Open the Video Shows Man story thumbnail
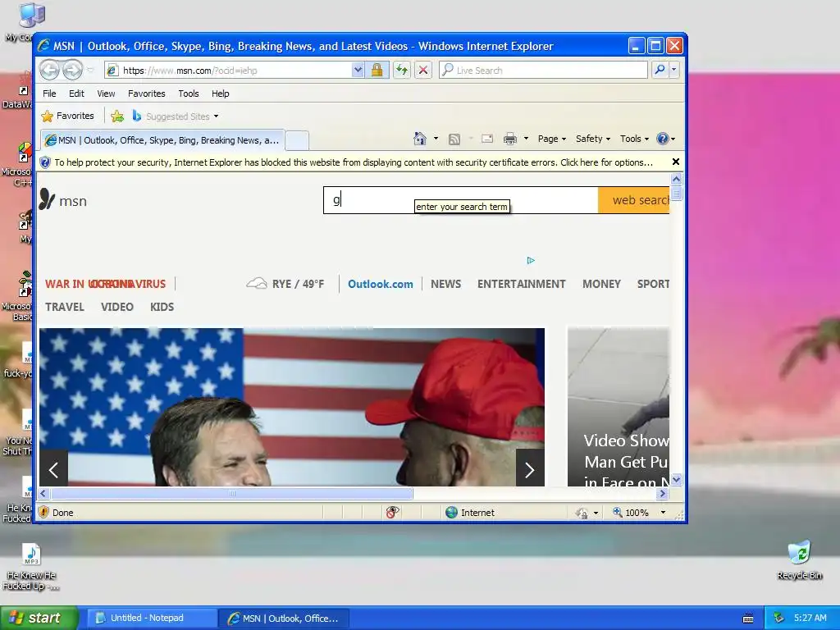This screenshot has height=630, width=840. [x=619, y=407]
